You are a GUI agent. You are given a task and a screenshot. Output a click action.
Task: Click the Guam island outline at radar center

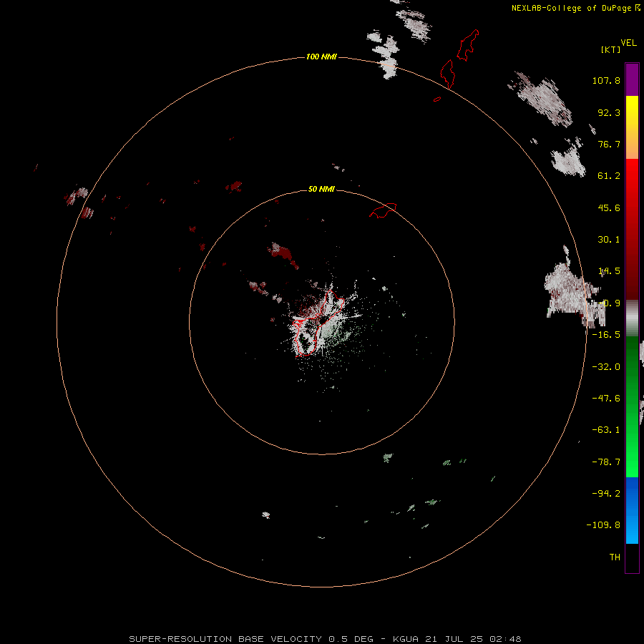click(x=318, y=323)
